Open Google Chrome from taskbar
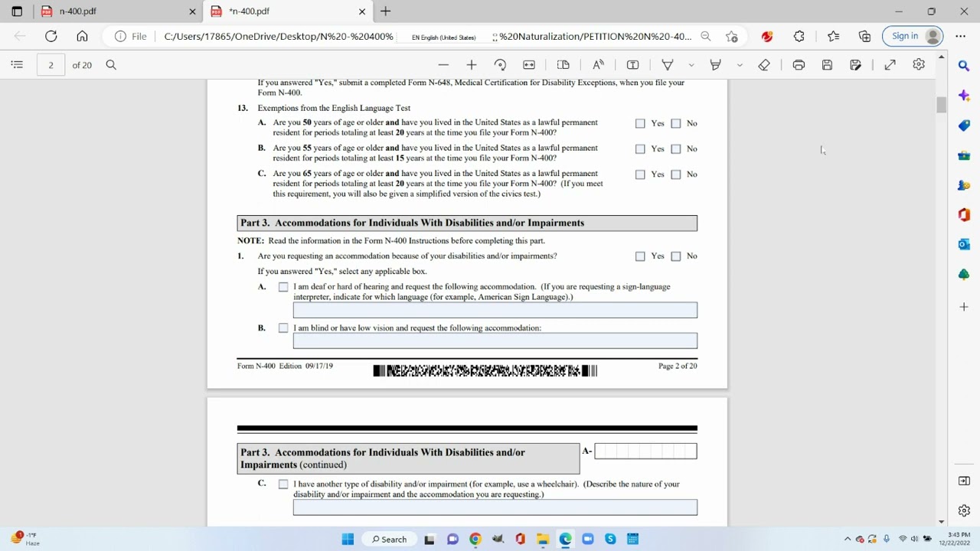 point(475,539)
